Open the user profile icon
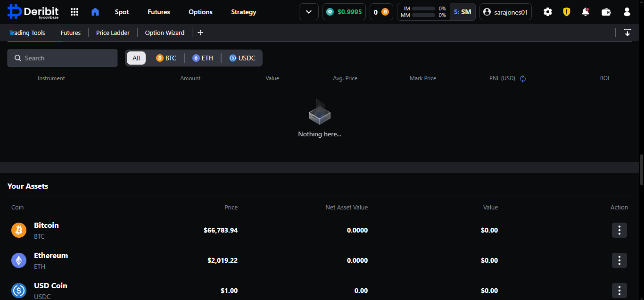The width and height of the screenshot is (644, 300). point(627,12)
